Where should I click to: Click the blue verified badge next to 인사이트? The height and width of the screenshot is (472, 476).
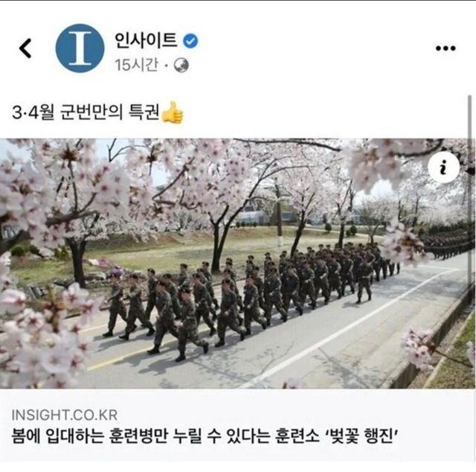pyautogui.click(x=190, y=41)
